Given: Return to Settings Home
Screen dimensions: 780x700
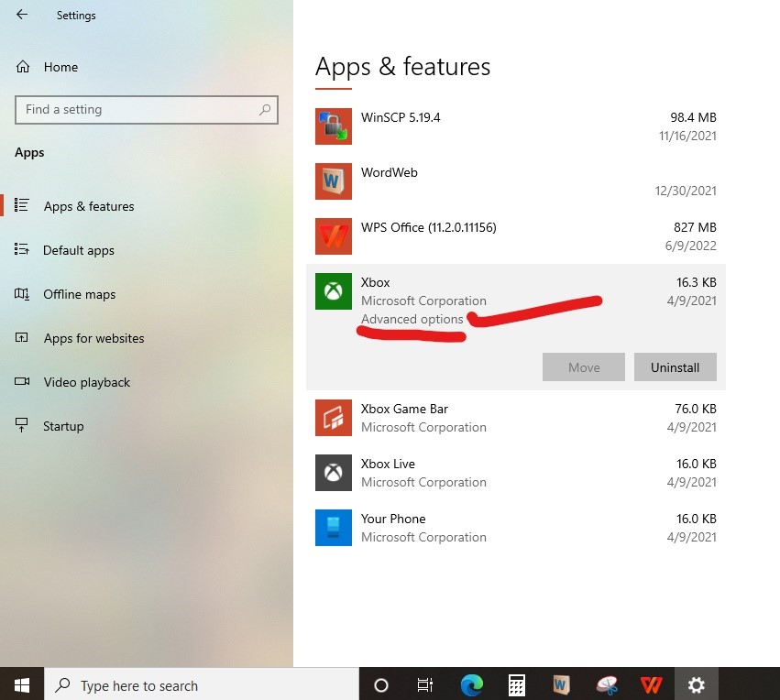Looking at the screenshot, I should [x=60, y=67].
